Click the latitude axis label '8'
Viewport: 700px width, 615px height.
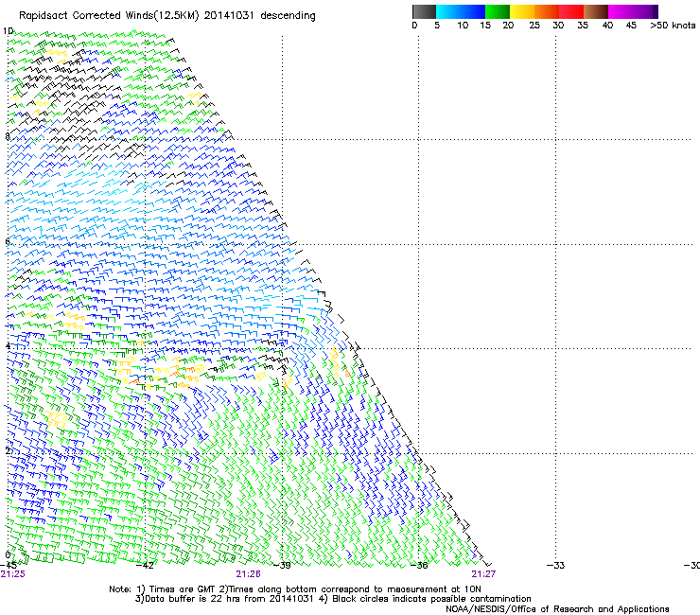(8, 136)
